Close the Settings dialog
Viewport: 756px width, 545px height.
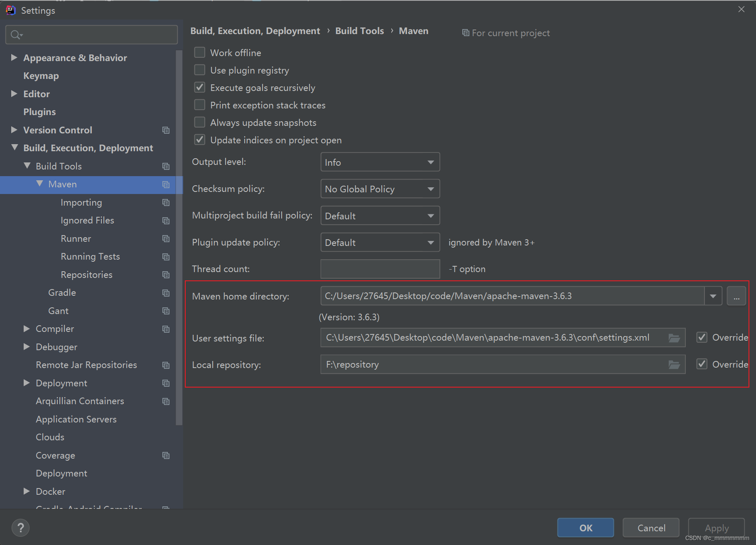pos(741,10)
